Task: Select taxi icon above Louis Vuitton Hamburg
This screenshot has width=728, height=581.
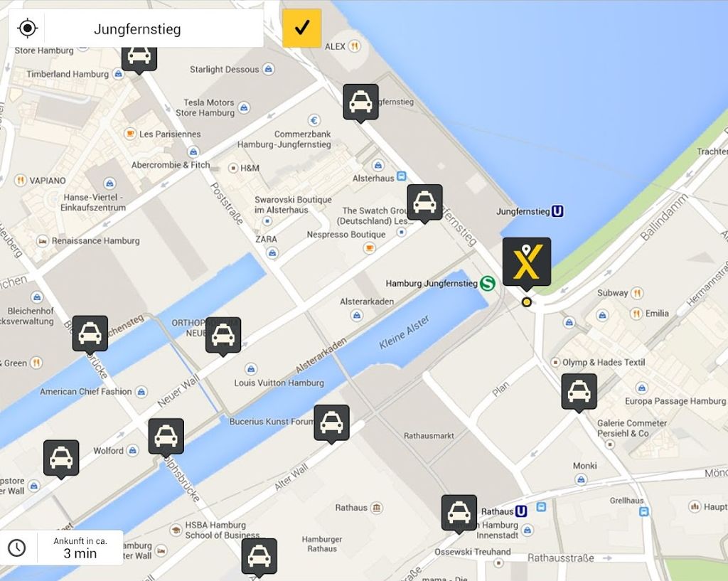Action: pyautogui.click(x=223, y=336)
